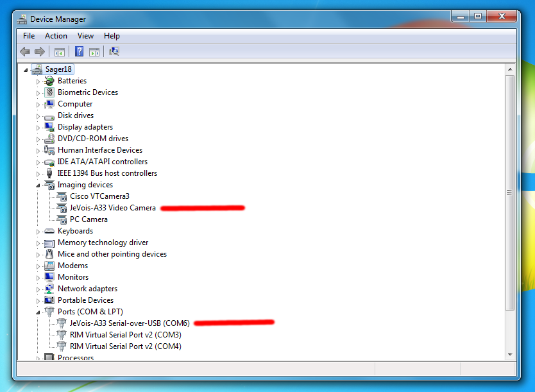Open the Help question-mark toolbar icon
Image resolution: width=535 pixels, height=392 pixels.
click(79, 51)
